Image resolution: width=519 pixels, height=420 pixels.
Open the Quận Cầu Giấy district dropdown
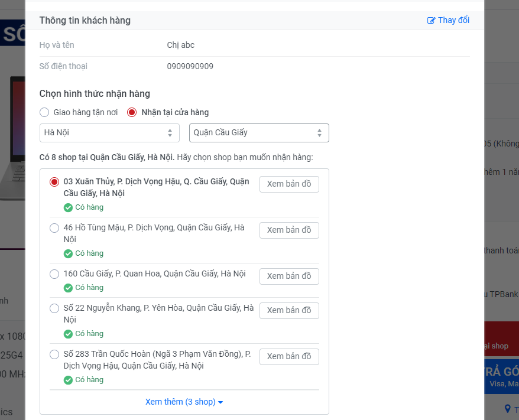click(259, 133)
